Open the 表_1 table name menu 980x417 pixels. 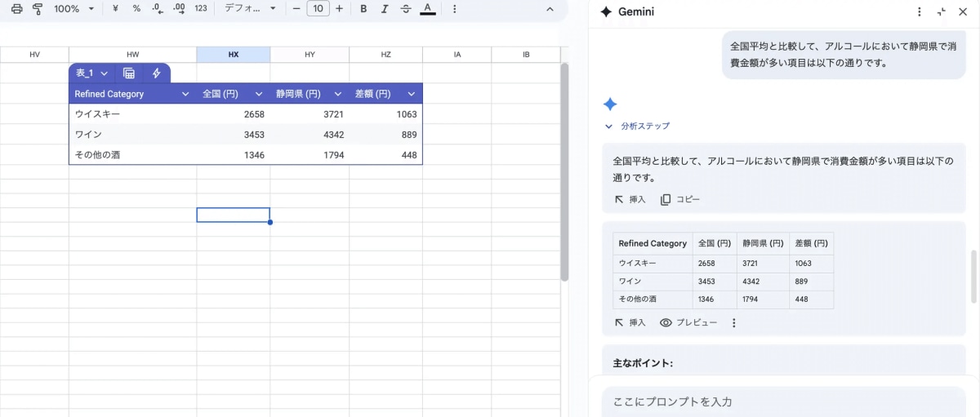click(x=91, y=73)
